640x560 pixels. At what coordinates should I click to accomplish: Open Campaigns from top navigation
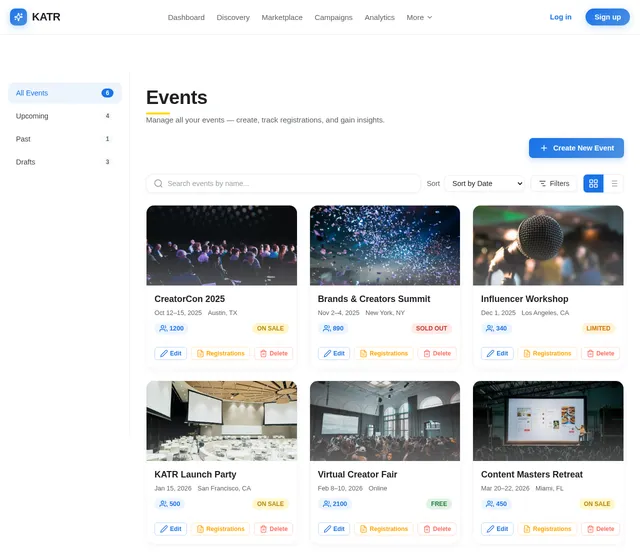(x=333, y=18)
